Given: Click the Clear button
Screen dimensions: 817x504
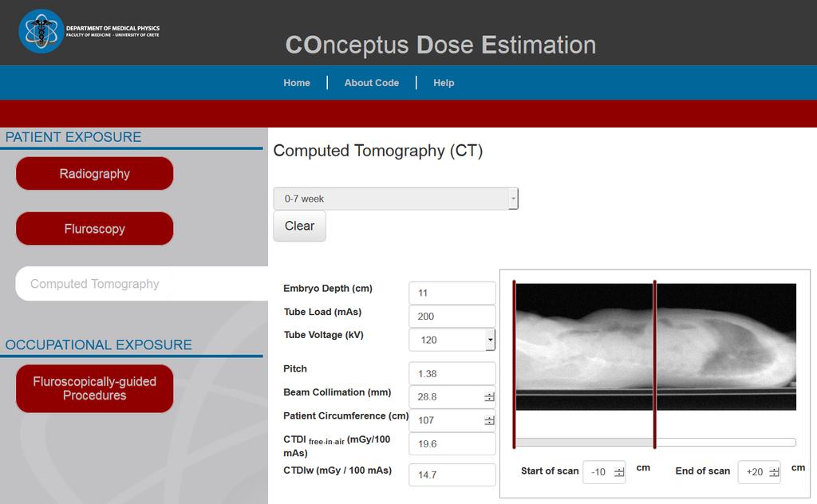Looking at the screenshot, I should pyautogui.click(x=300, y=226).
